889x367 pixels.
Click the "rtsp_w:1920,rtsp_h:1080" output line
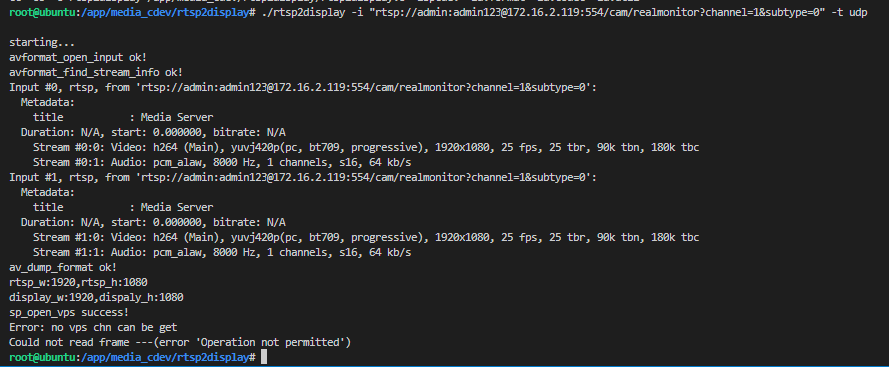(78, 282)
